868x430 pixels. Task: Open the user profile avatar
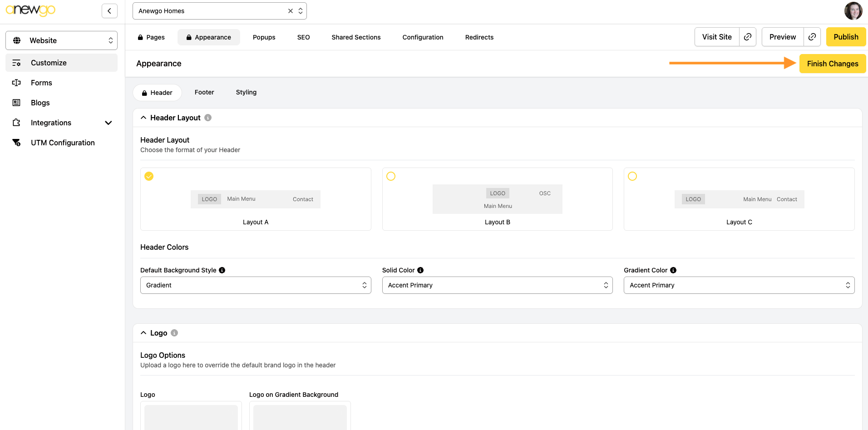click(853, 11)
